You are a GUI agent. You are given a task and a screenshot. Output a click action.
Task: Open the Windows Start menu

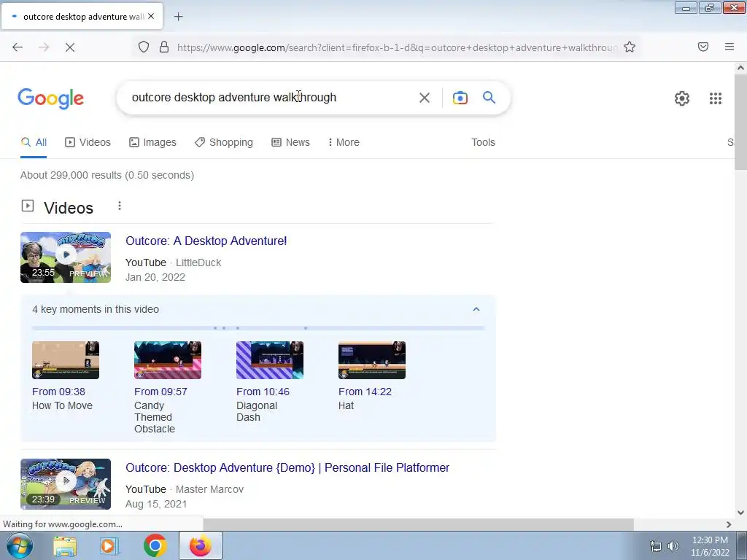click(x=20, y=545)
